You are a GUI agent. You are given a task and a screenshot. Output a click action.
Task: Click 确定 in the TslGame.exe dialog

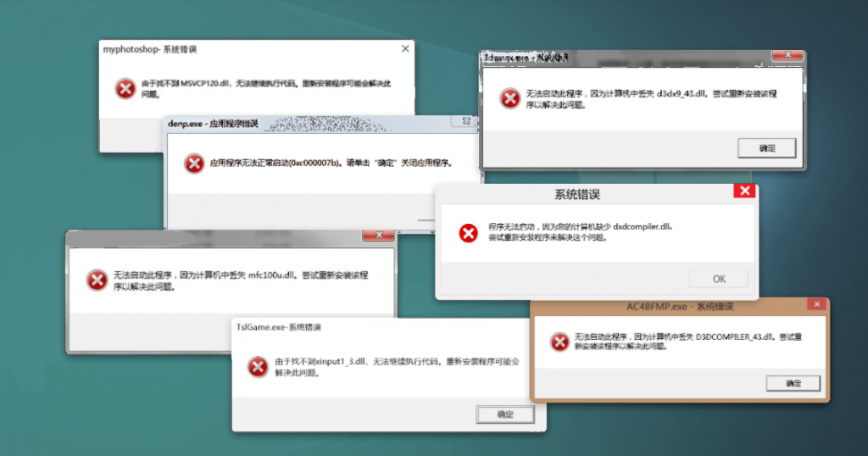click(x=505, y=414)
